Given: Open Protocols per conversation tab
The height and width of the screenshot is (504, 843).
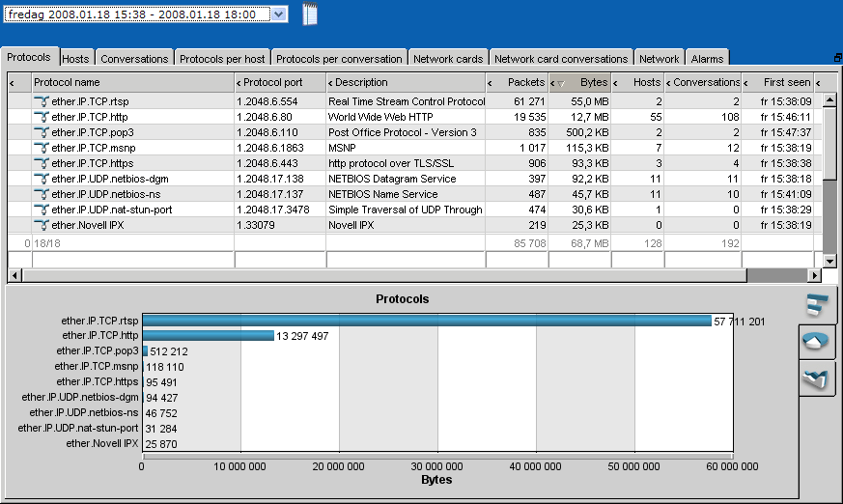Looking at the screenshot, I should point(339,59).
